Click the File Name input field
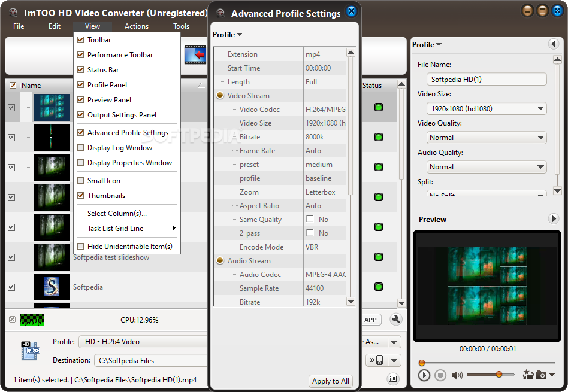Screen dimensions: 568x392 pos(487,79)
